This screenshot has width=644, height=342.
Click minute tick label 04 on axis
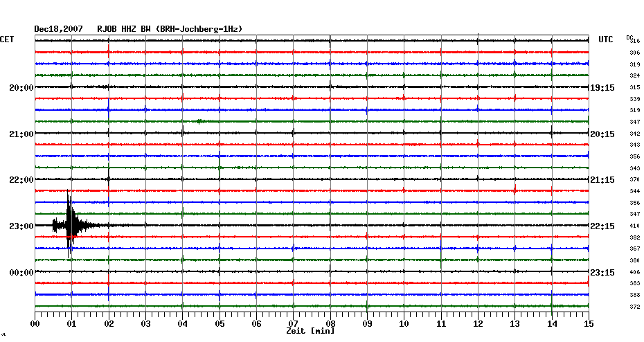(x=182, y=324)
